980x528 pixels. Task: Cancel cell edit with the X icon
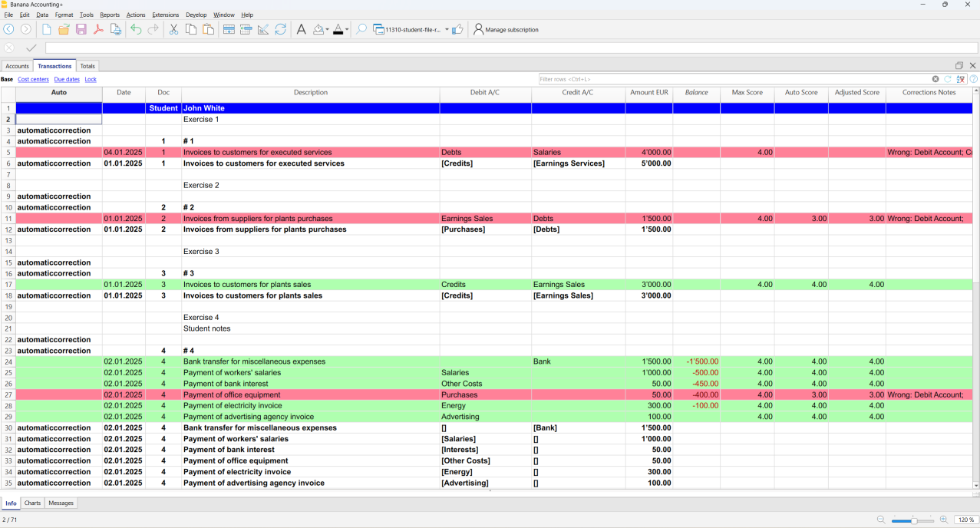click(x=9, y=48)
